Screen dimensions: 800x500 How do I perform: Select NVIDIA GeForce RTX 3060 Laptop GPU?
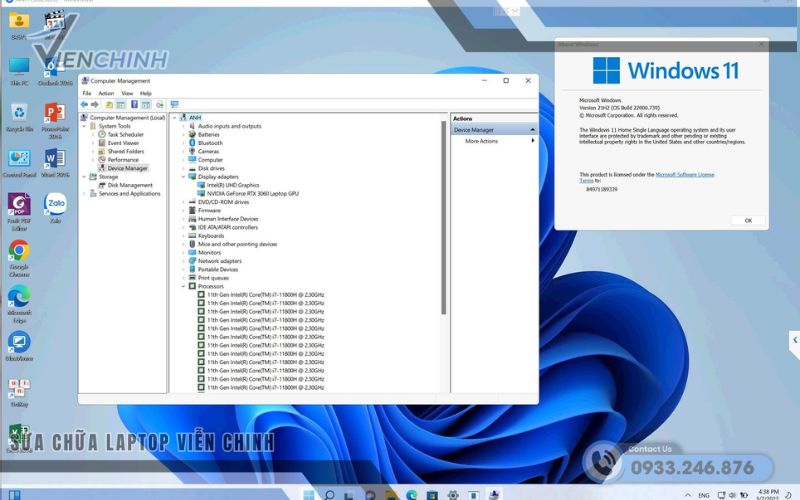coord(253,194)
